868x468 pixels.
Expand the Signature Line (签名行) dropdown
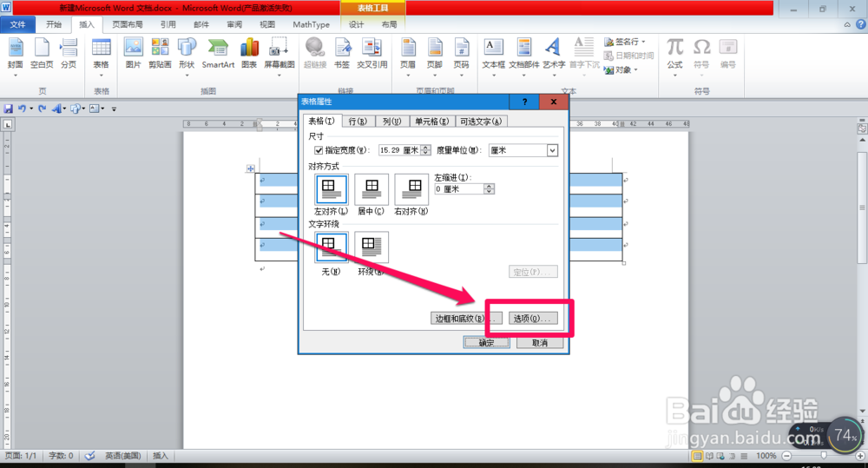point(643,42)
